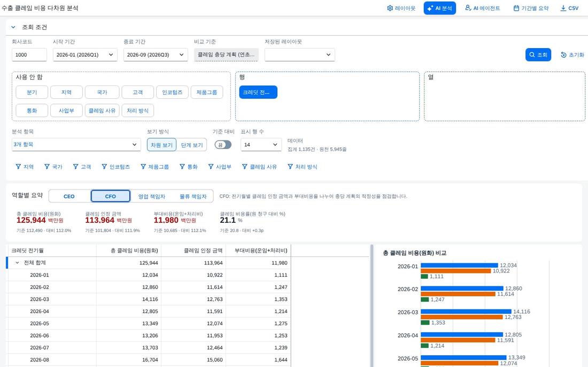
Task: Click the orange 2026-02 chart bar
Action: click(x=458, y=294)
